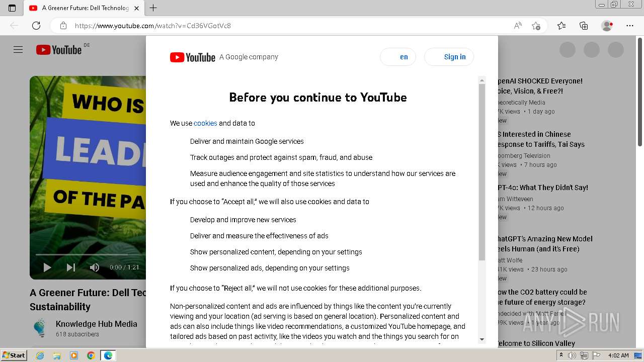Open 'OpenAI SHOCKED Everyone!' suggested video
The image size is (644, 362).
(x=540, y=86)
